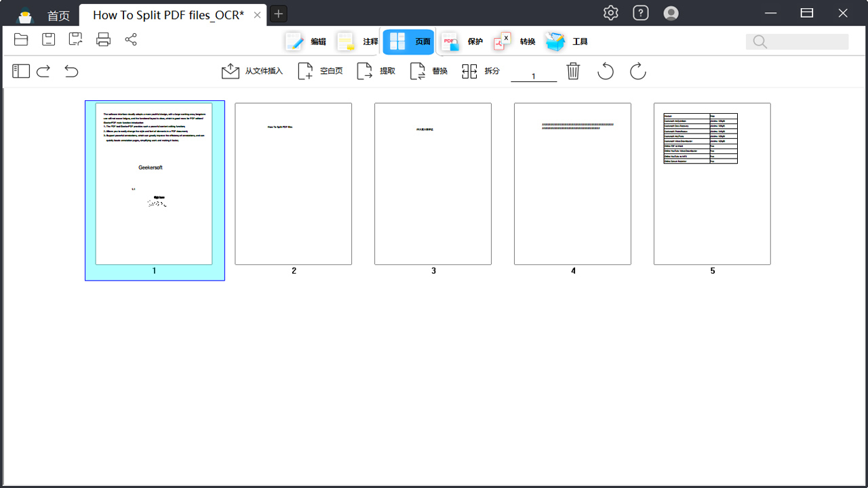
Task: Open a new tab with plus button
Action: coord(278,14)
